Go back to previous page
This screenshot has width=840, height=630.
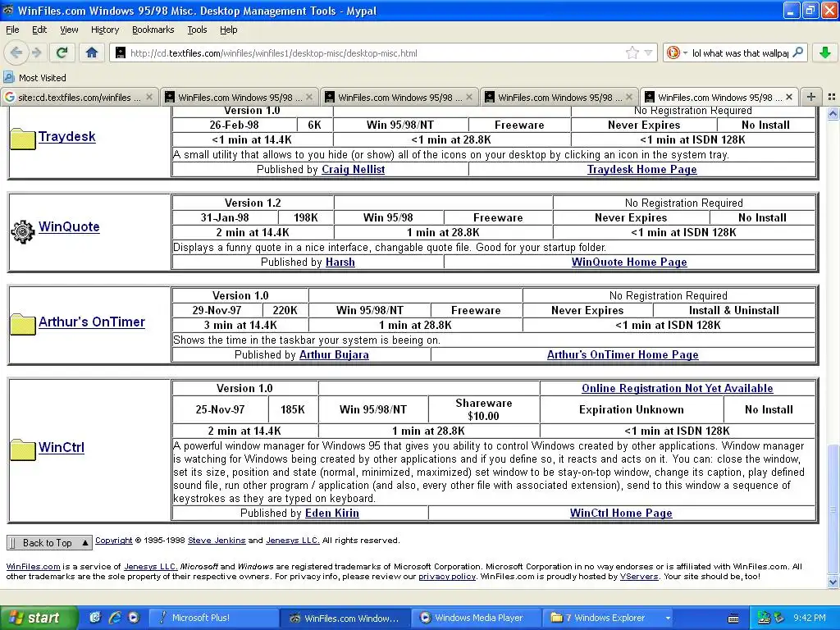[x=16, y=52]
